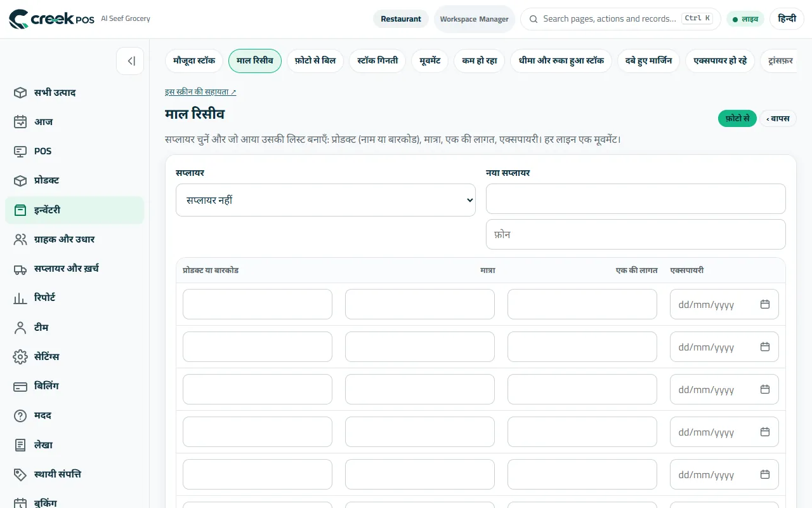This screenshot has height=508, width=812.
Task: Open calendar picker in third row expiry field
Action: (x=765, y=389)
